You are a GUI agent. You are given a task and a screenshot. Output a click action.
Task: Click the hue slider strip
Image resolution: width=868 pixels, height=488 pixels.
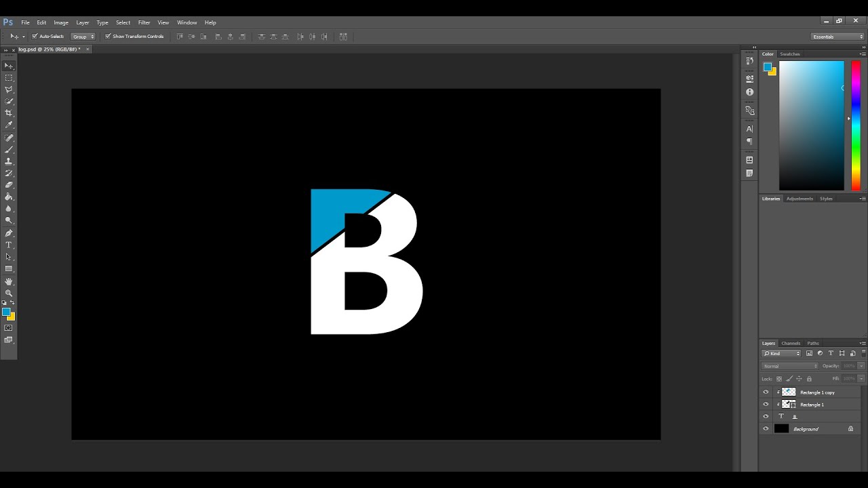(856, 125)
